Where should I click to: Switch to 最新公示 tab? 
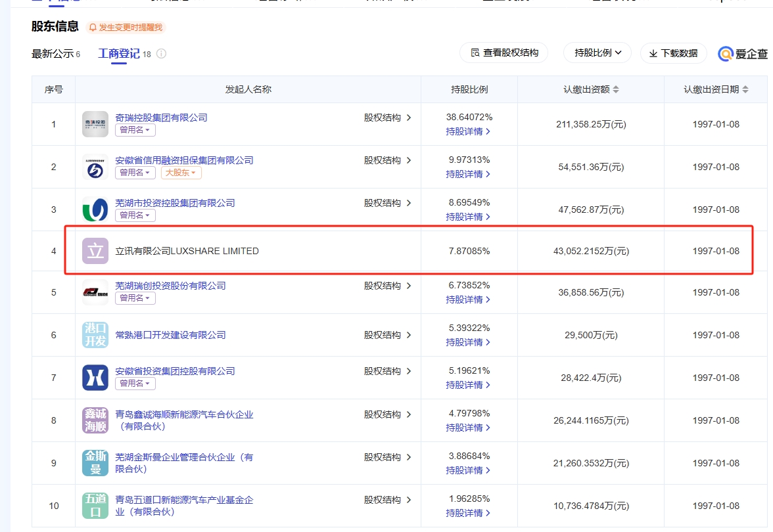(56, 54)
